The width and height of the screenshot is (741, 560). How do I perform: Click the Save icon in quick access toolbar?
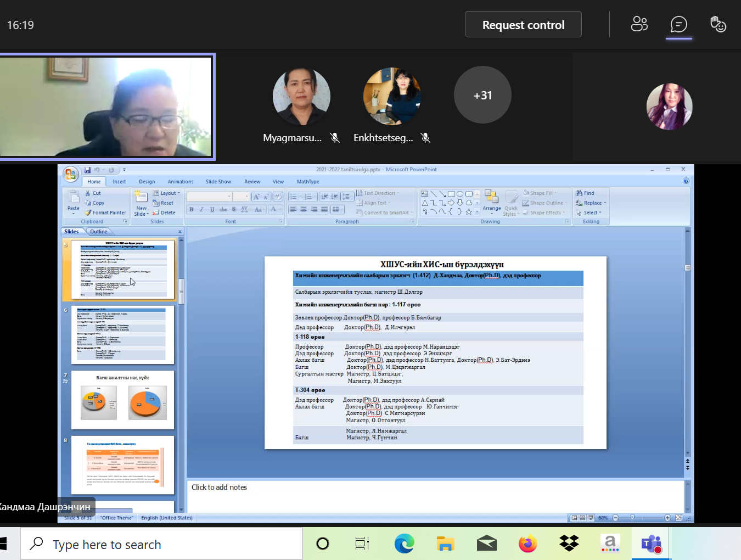coord(87,170)
